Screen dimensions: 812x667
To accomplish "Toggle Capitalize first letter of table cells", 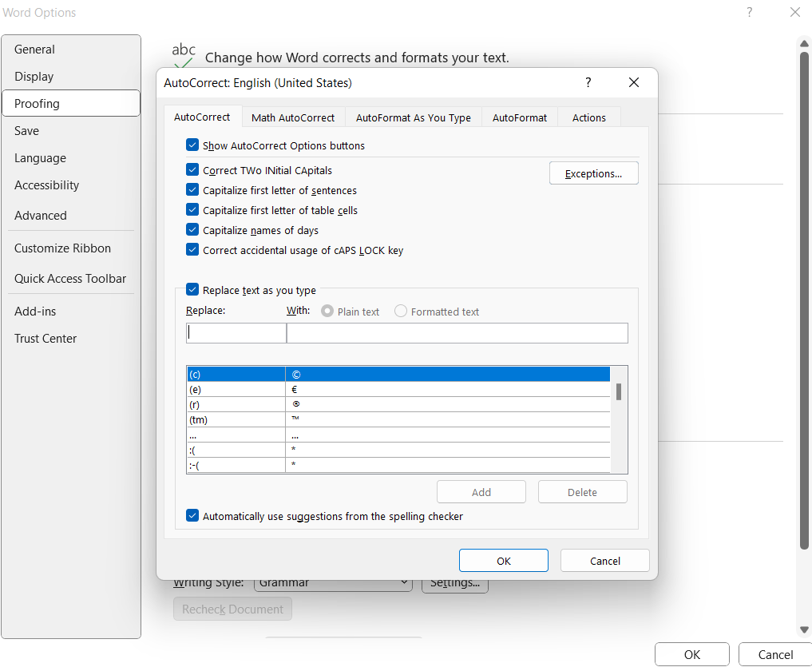I will 192,210.
